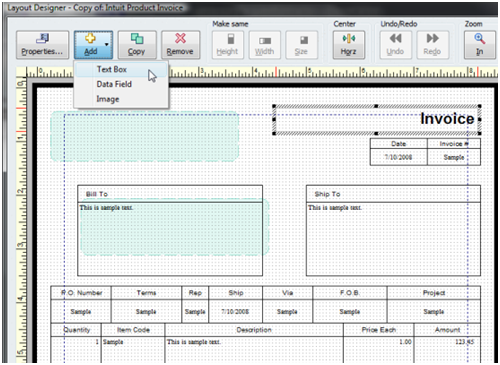Select the Description column header
This screenshot has height=365, width=500.
click(254, 330)
